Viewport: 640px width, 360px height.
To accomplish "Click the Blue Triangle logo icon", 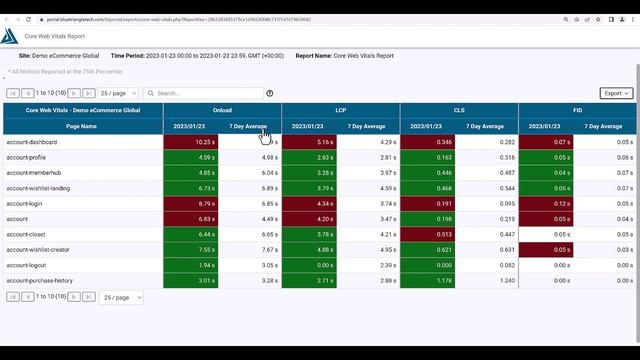I will coord(9,36).
